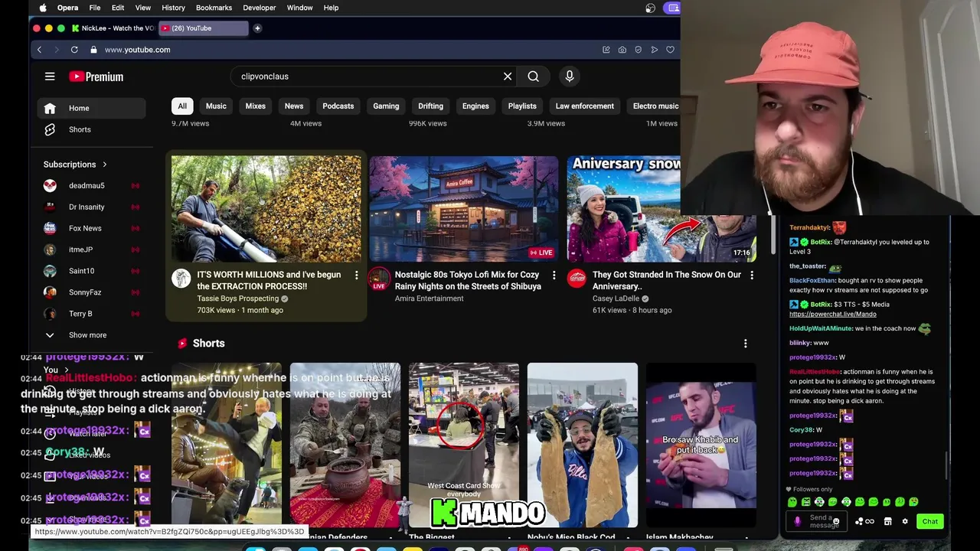Select the News filter chip
Screen dimensions: 980x551
(x=294, y=106)
